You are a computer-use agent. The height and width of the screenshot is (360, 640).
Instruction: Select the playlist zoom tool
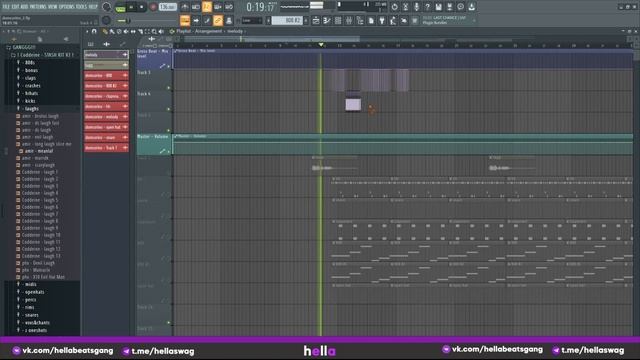154,31
